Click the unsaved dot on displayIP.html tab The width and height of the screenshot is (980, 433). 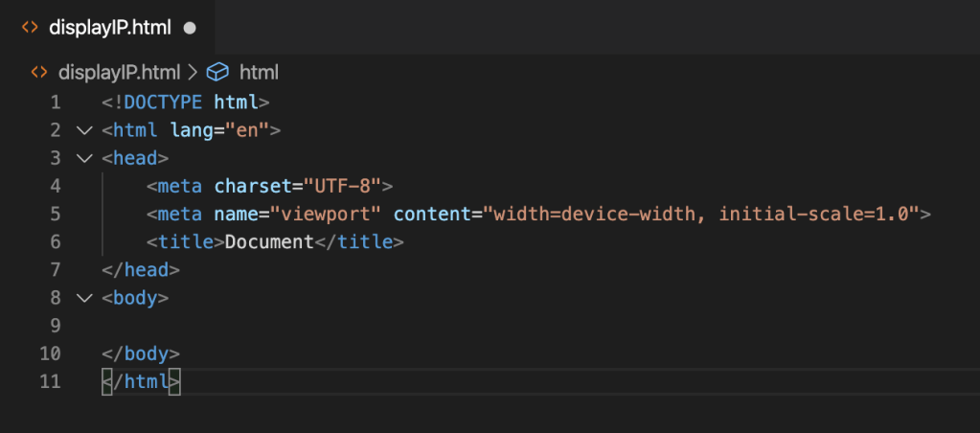point(189,28)
